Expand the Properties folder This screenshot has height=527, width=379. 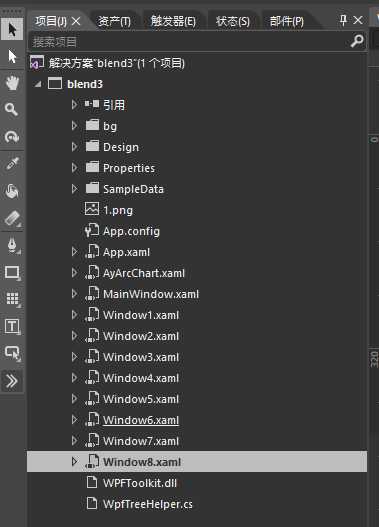tap(75, 168)
